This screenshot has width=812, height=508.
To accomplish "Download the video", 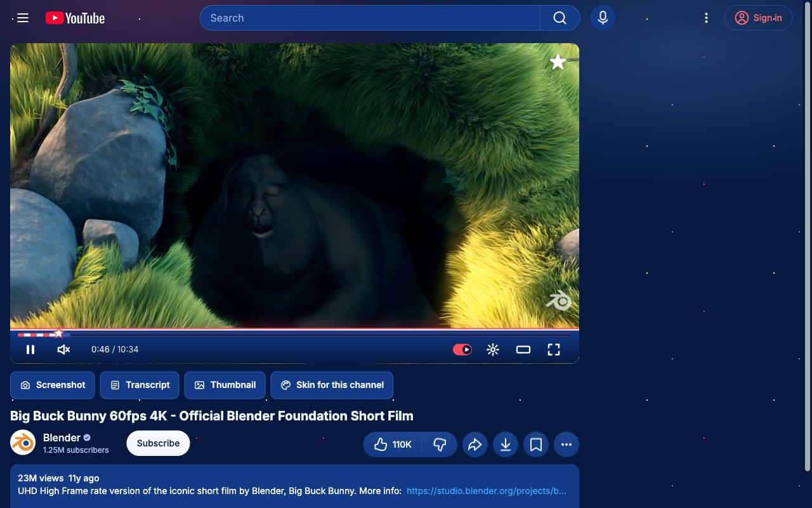I will (x=506, y=444).
